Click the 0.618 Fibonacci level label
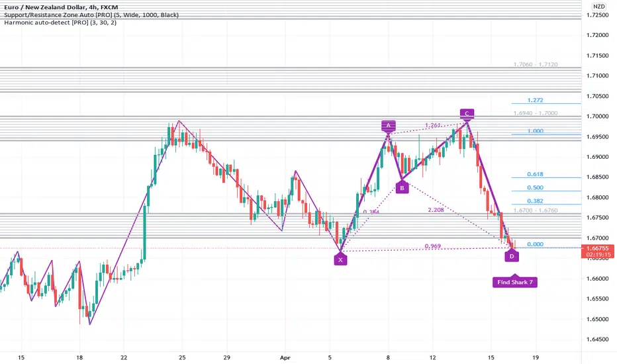 [535, 174]
